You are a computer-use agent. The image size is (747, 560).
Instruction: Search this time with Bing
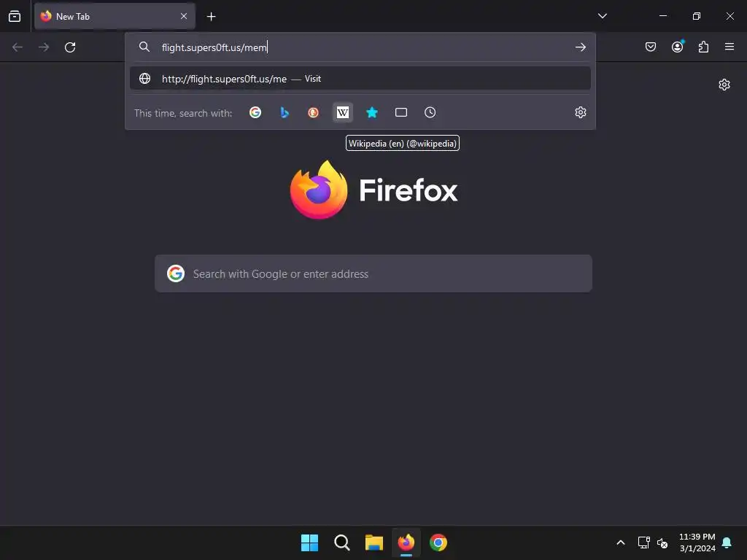285,112
